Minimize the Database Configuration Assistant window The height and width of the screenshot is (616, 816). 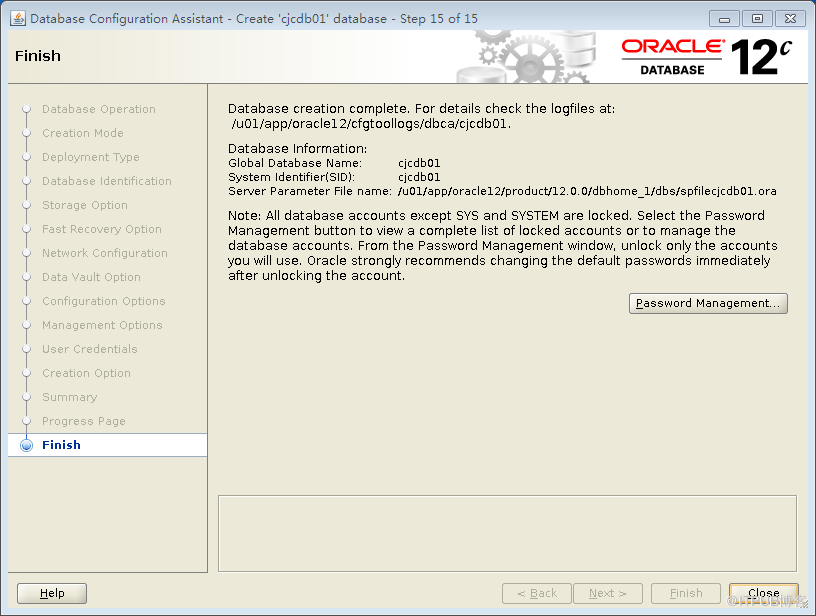coord(724,19)
